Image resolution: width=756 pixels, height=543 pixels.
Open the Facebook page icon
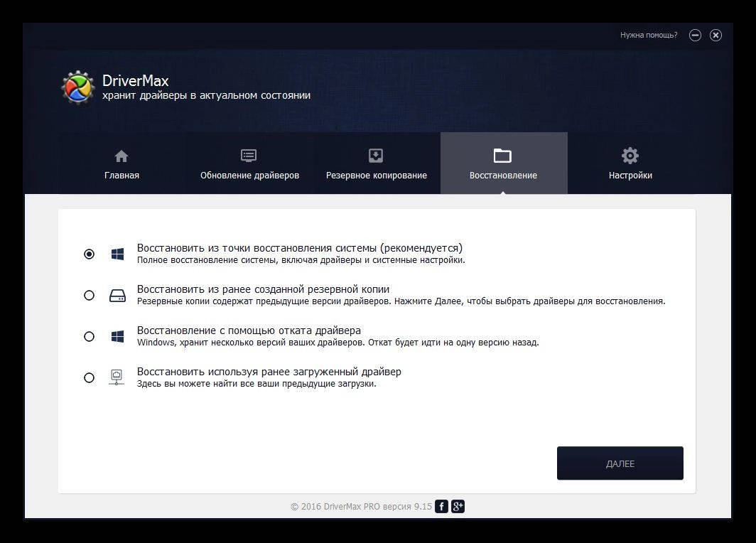pyautogui.click(x=442, y=506)
